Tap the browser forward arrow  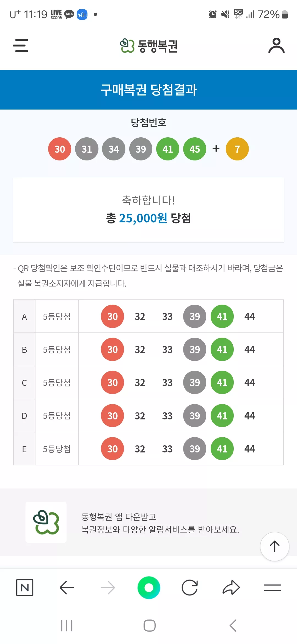click(x=108, y=588)
